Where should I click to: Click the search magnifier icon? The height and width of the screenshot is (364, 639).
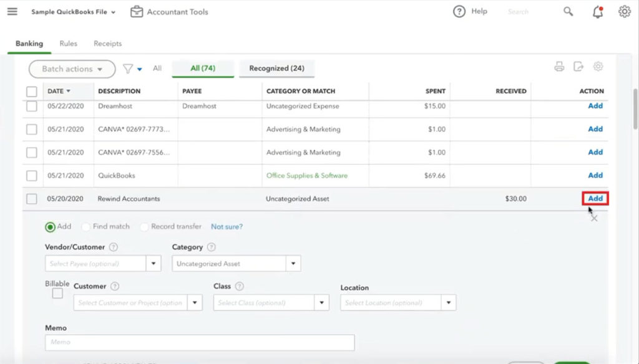pyautogui.click(x=567, y=11)
